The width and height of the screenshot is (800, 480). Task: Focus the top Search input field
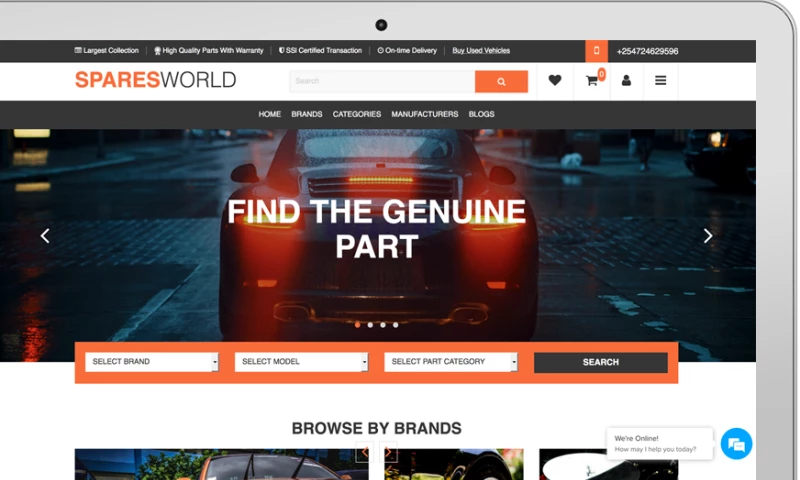382,82
